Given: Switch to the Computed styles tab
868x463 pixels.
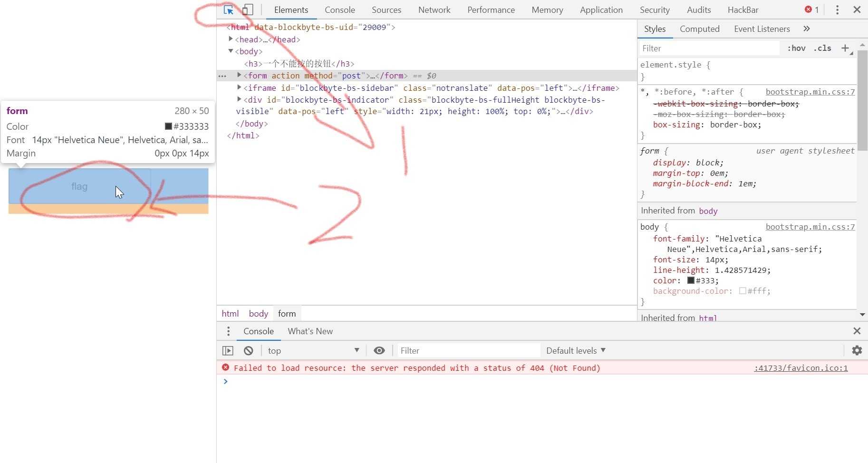Looking at the screenshot, I should pyautogui.click(x=700, y=29).
